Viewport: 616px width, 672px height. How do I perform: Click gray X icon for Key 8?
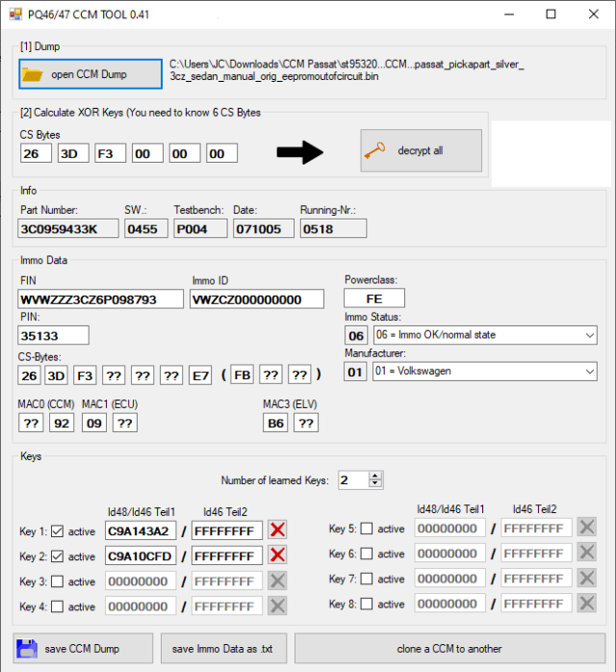click(x=587, y=603)
